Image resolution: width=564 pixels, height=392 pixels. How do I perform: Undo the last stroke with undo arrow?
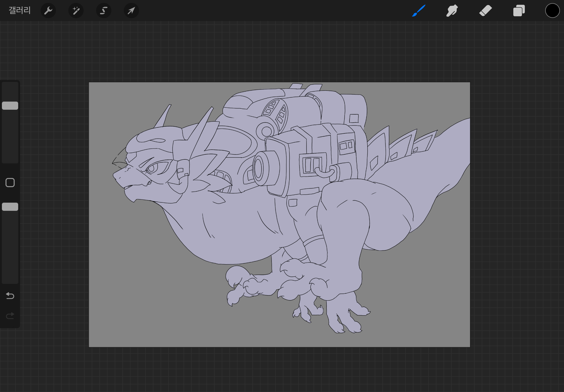point(10,296)
